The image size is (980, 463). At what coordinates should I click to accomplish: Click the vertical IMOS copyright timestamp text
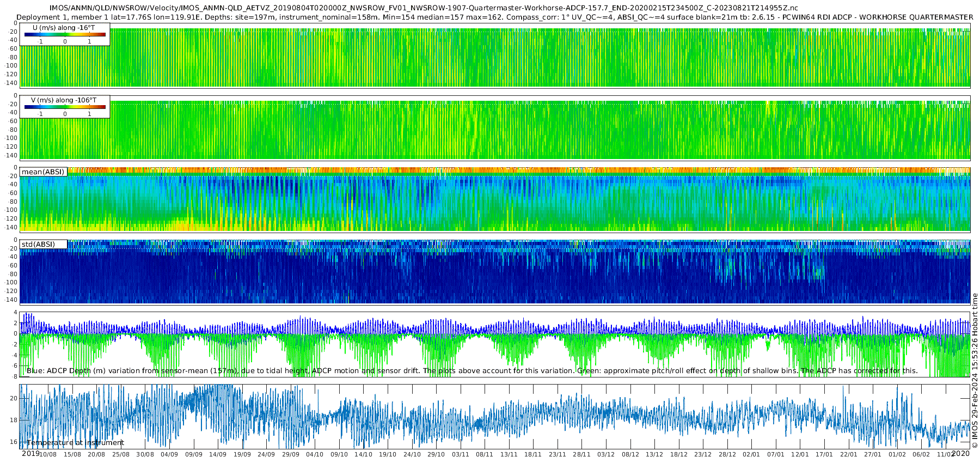(x=975, y=371)
